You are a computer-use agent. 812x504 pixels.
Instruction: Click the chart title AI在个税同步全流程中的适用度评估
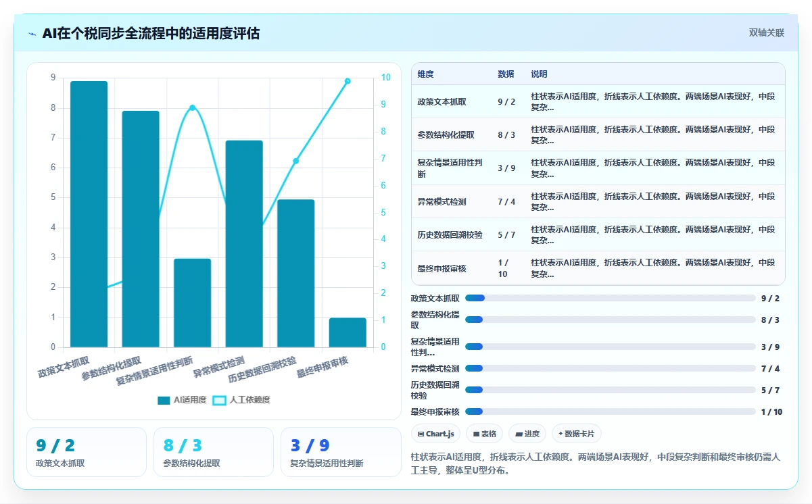click(151, 33)
